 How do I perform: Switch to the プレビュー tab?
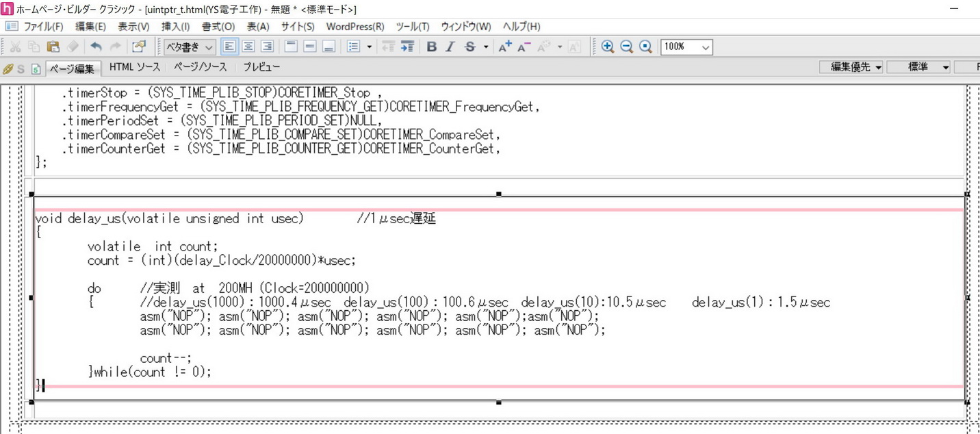(x=261, y=67)
